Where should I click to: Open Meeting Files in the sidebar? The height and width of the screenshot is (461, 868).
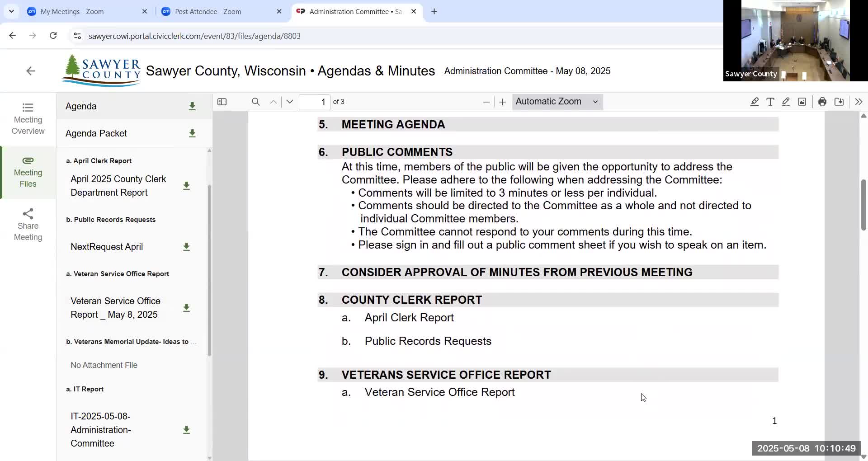click(x=28, y=172)
